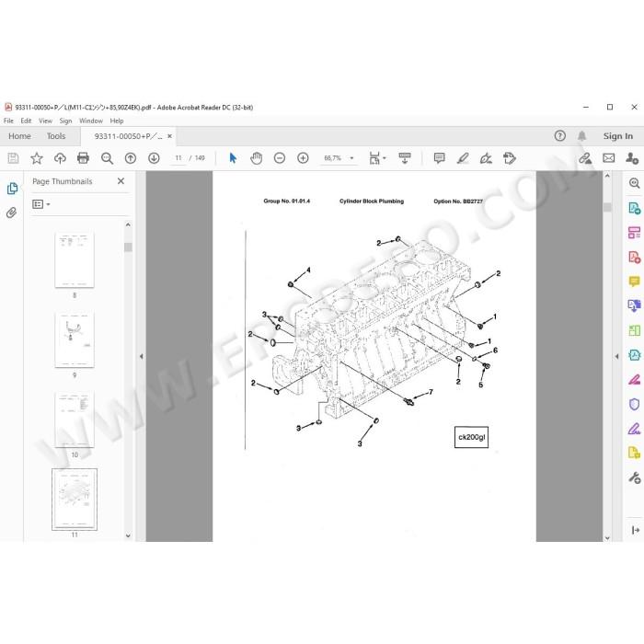644x644 pixels.
Task: Open the Sign menu
Action: 65,121
